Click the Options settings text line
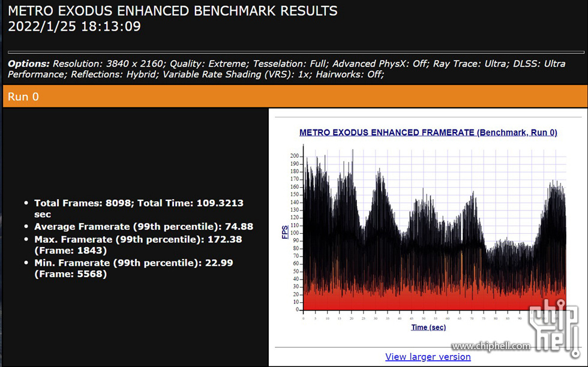Image resolution: width=588 pixels, height=367 pixels. [287, 69]
